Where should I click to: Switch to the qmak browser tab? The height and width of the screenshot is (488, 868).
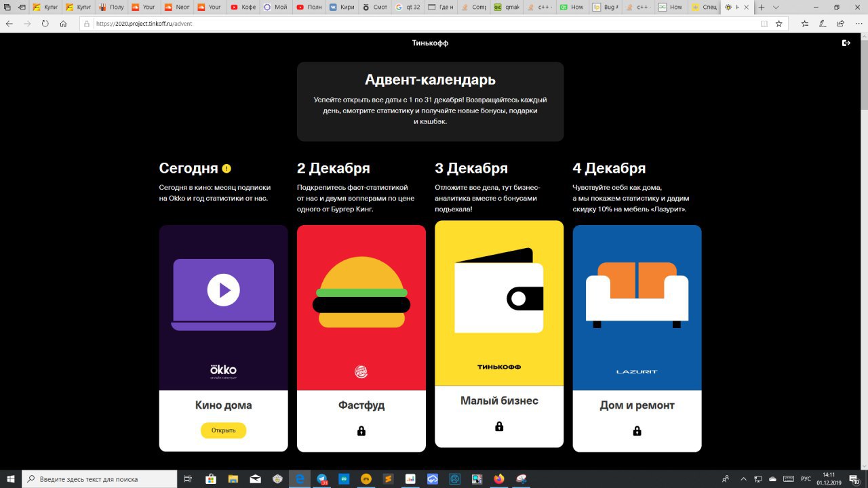507,7
